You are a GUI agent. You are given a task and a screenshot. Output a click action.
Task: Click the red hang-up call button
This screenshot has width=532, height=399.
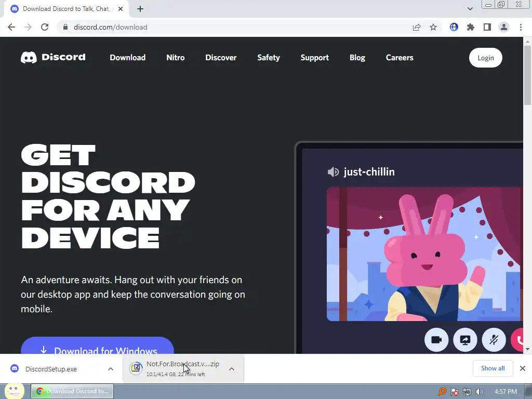(518, 340)
